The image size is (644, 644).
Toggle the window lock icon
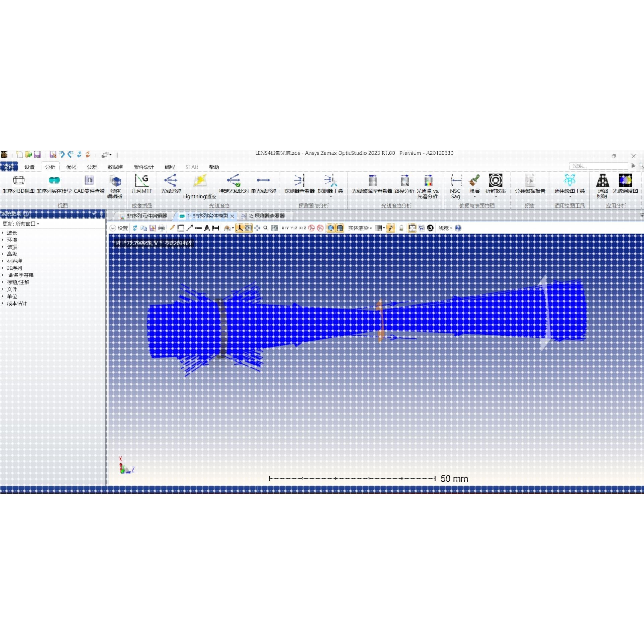pos(401,228)
